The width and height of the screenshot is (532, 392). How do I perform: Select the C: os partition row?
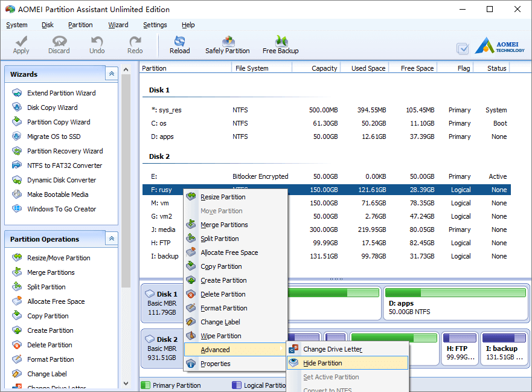pyautogui.click(x=327, y=123)
